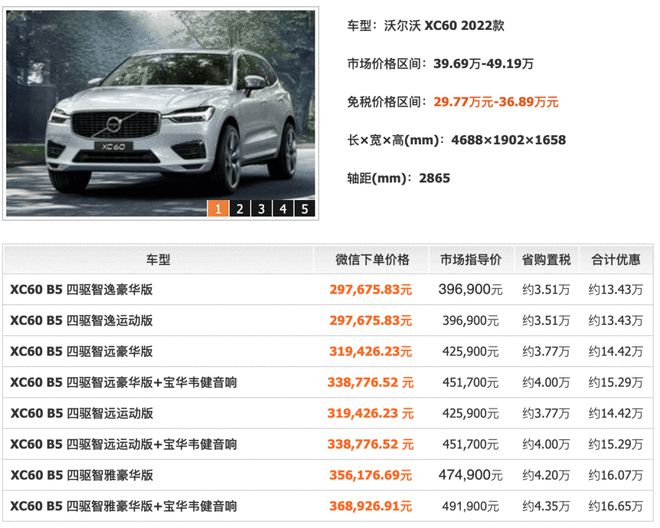The image size is (660, 528).
Task: Click 约3.51万 tax saving for 智逸豪华版
Action: coord(546,290)
